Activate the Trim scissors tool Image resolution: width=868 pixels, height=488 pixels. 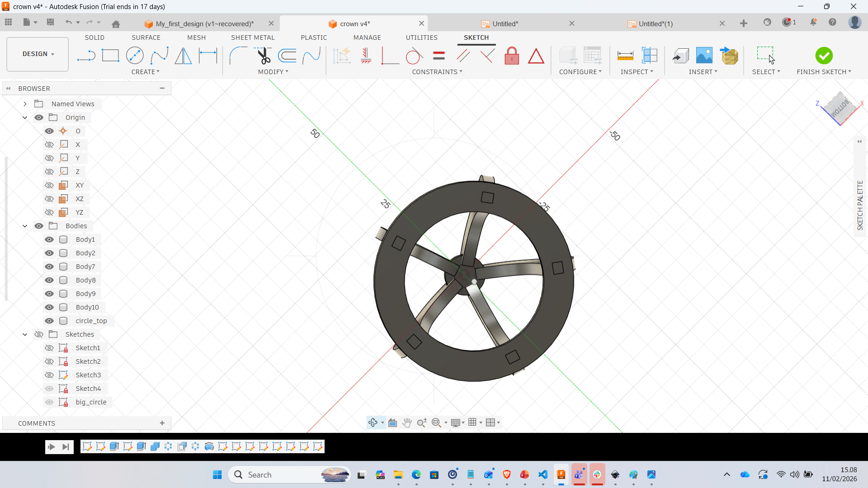(x=264, y=56)
